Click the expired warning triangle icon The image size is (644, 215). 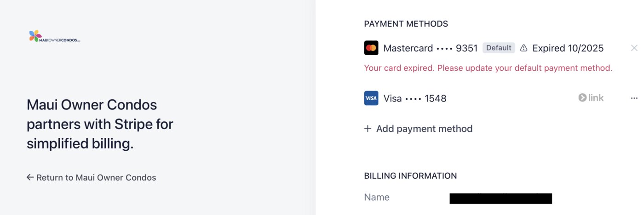tap(523, 48)
